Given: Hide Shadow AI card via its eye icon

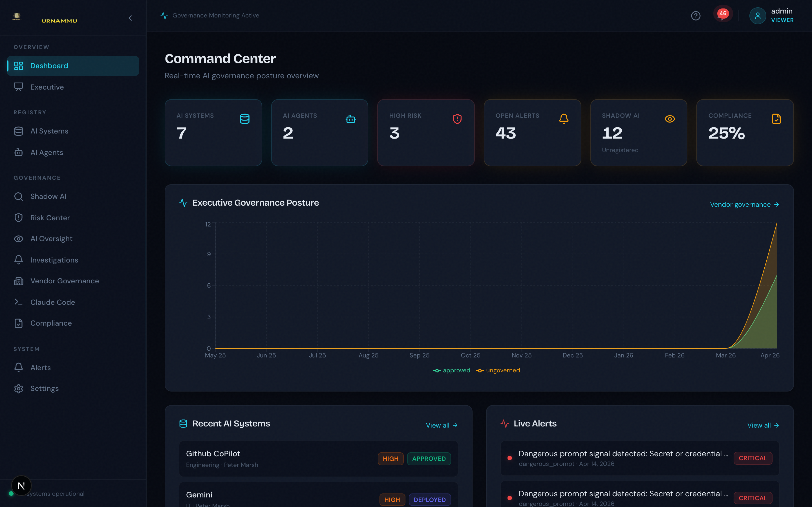Looking at the screenshot, I should (669, 119).
